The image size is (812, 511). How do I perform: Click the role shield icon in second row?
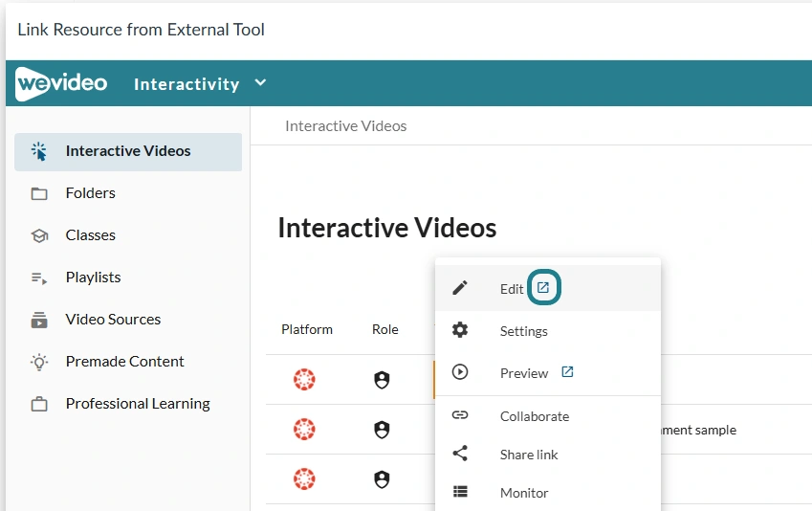[382, 430]
